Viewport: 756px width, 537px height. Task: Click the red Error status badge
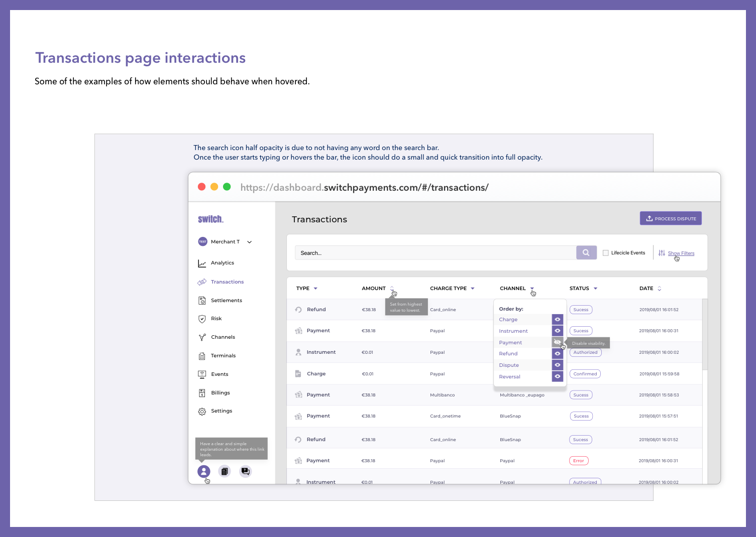click(579, 461)
